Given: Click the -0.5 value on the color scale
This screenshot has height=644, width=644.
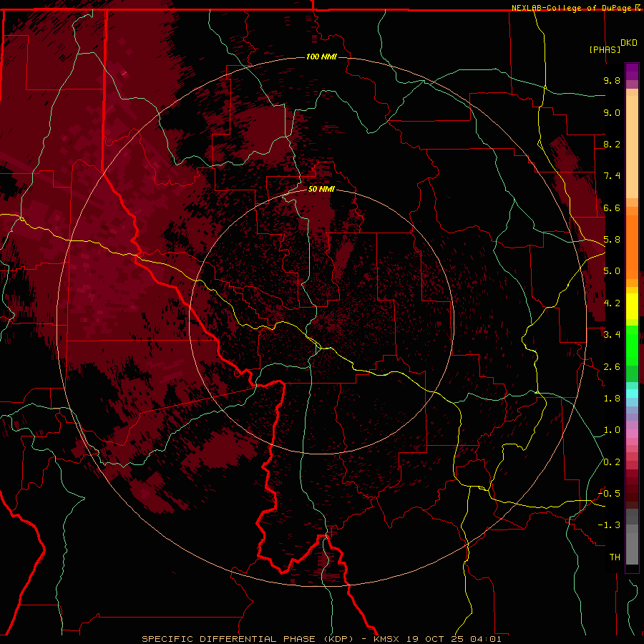Looking at the screenshot, I should [x=609, y=494].
